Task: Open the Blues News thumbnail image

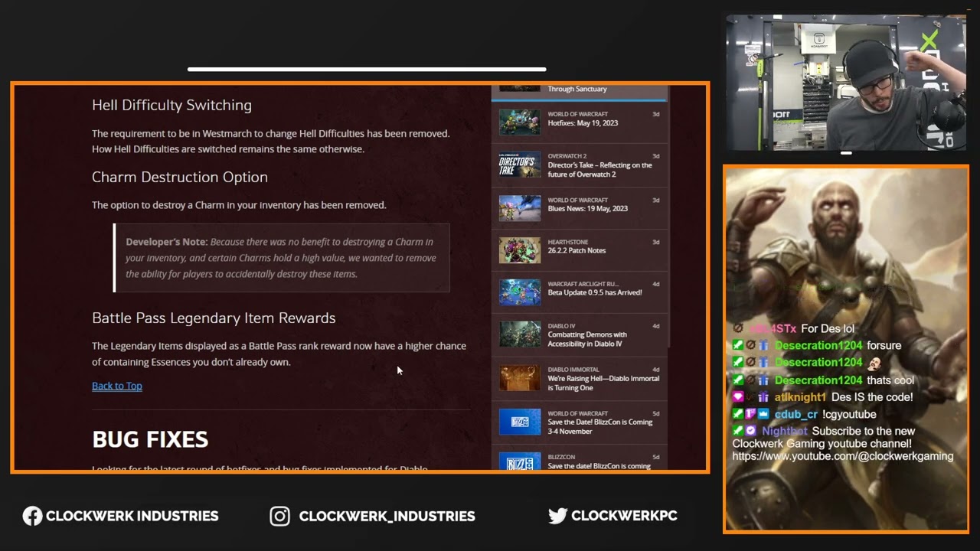Action: click(520, 208)
